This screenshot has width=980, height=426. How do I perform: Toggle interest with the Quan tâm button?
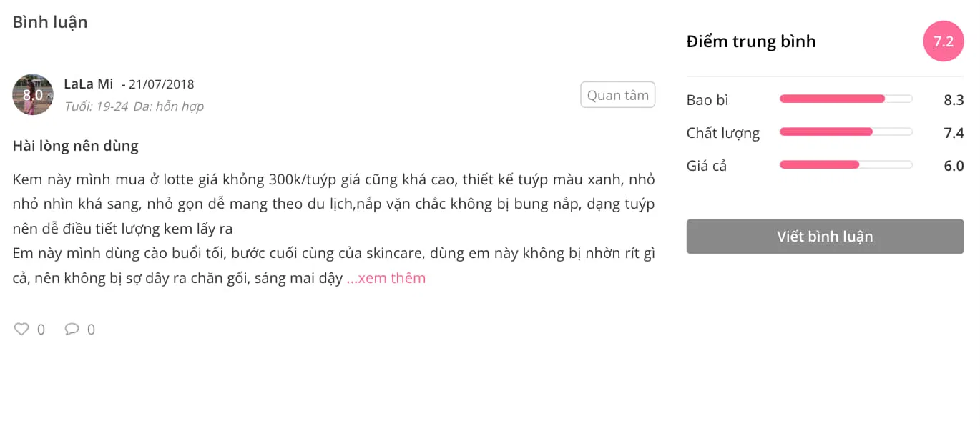click(617, 94)
